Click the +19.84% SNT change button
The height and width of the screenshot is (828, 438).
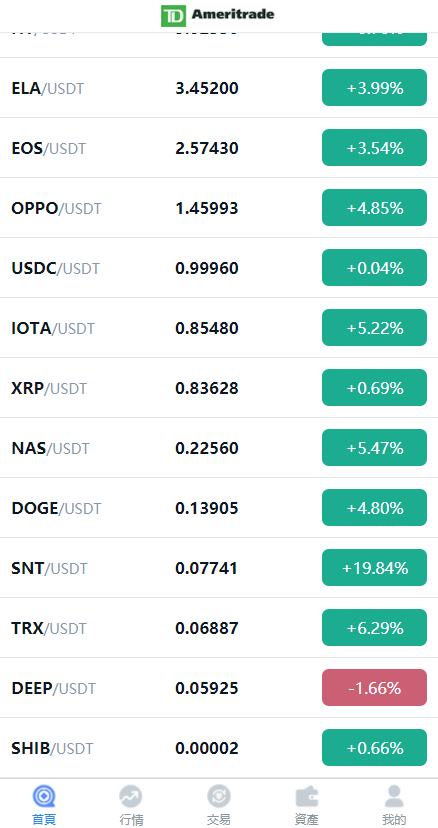[x=374, y=568]
